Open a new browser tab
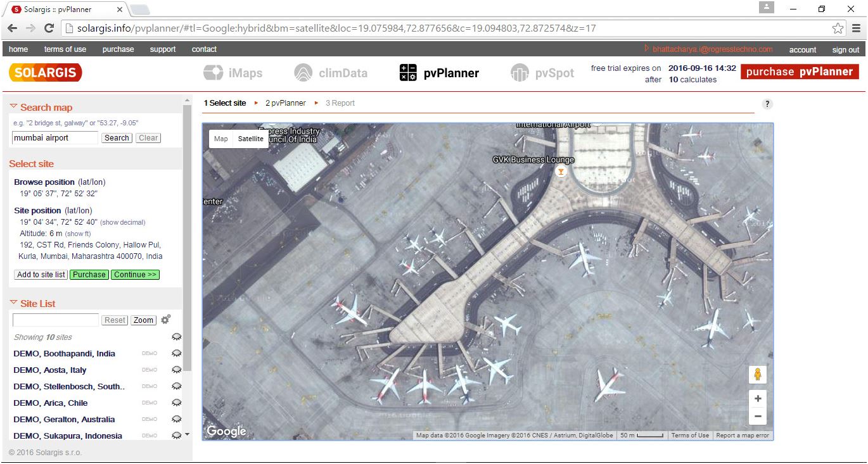868x464 pixels. [x=140, y=9]
